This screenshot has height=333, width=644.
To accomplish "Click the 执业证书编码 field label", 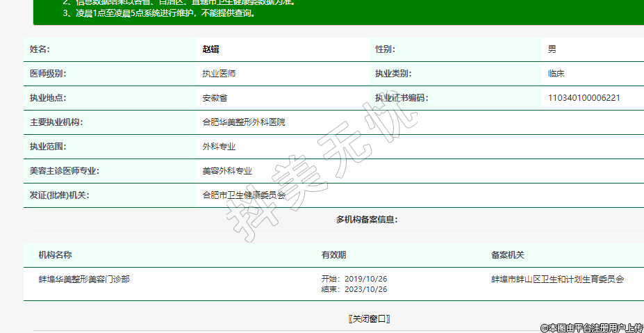I will pyautogui.click(x=402, y=98).
